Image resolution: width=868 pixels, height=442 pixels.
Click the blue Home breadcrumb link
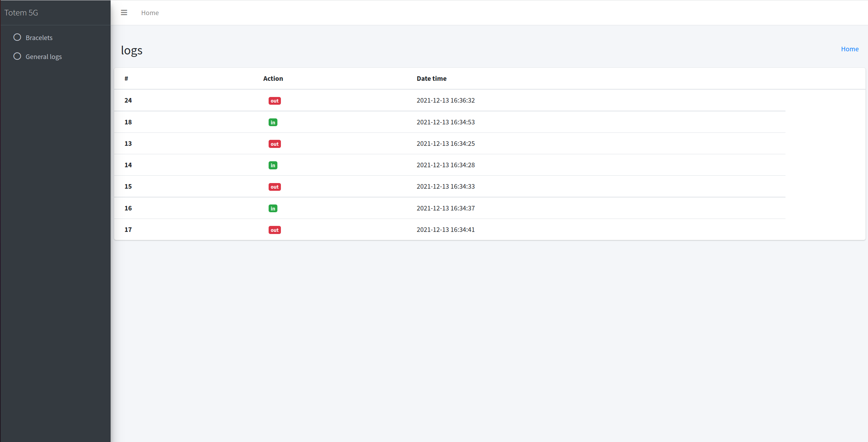849,49
